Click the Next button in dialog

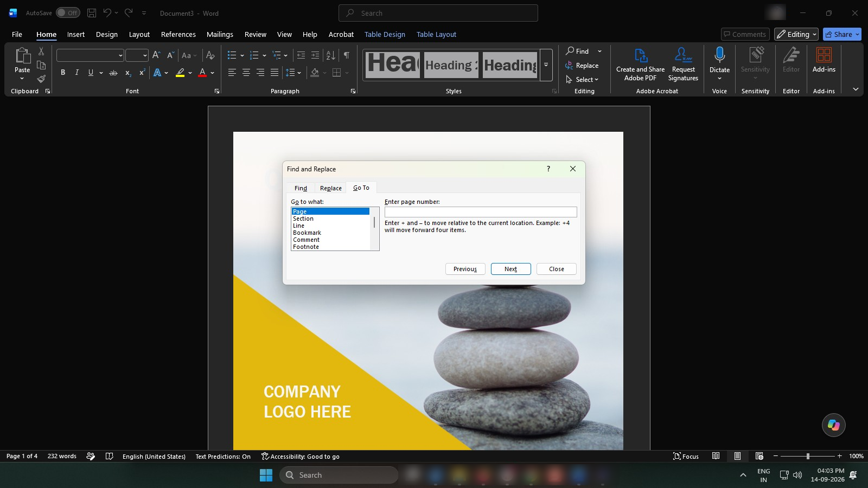(510, 269)
